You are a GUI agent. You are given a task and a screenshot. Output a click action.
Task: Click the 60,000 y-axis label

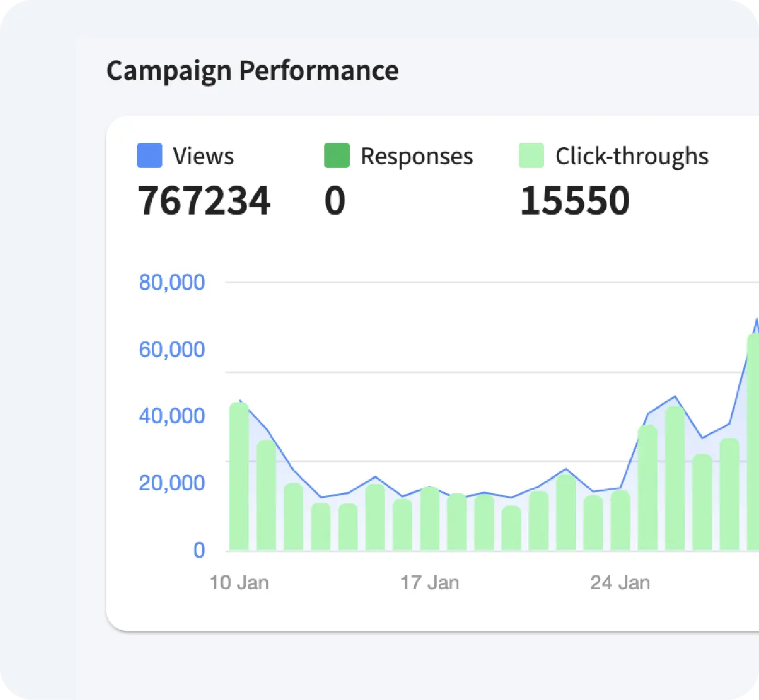(x=172, y=349)
